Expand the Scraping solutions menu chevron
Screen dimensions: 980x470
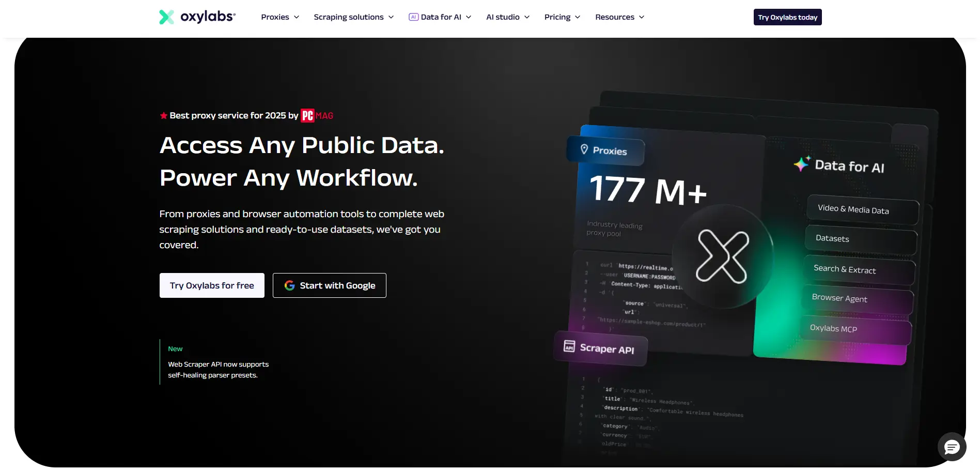(391, 17)
